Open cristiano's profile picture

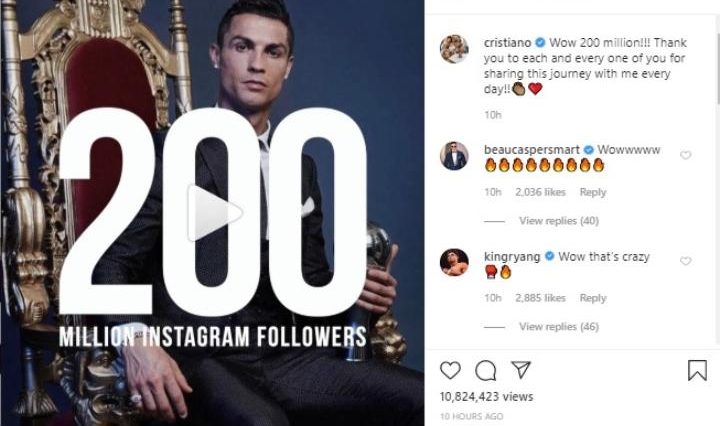(x=455, y=49)
